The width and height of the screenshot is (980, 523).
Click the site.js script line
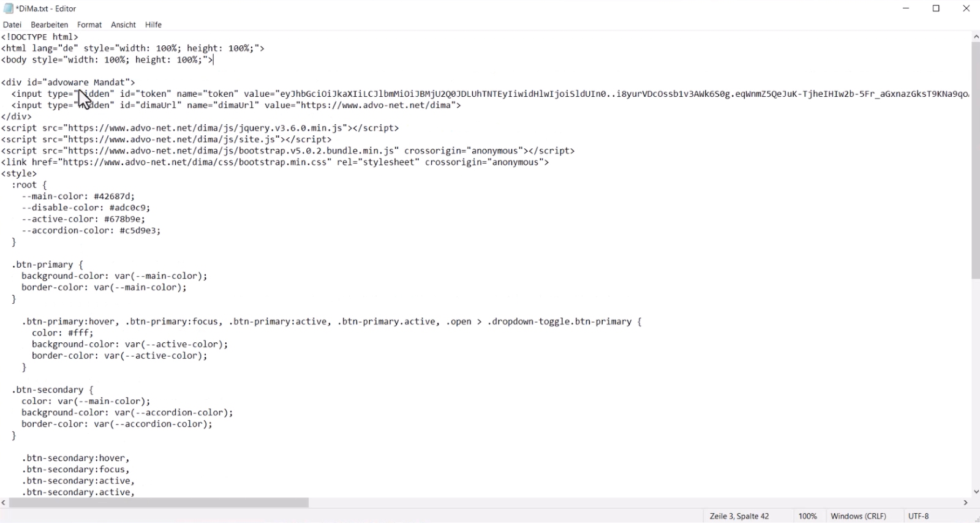tap(166, 140)
